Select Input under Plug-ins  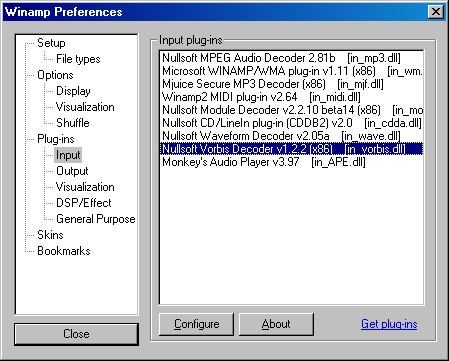pyautogui.click(x=68, y=155)
